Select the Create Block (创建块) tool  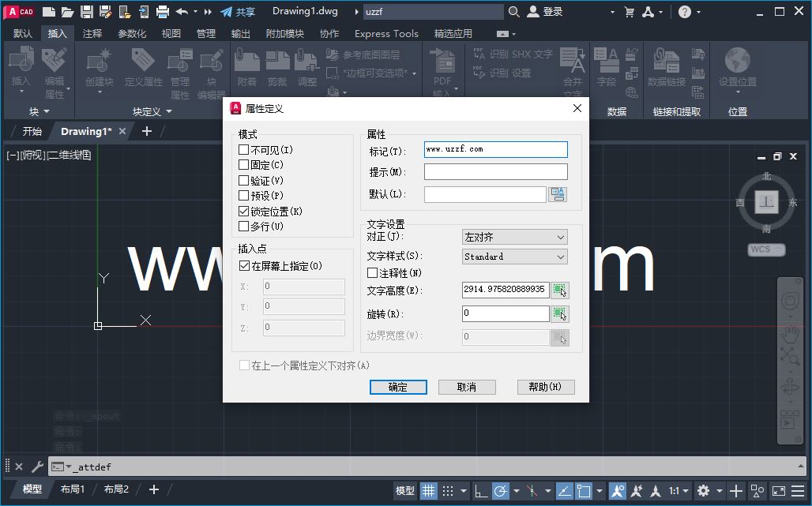tap(96, 62)
